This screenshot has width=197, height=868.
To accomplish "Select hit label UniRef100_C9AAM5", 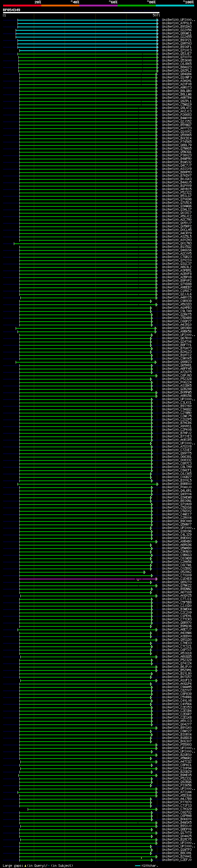I will tap(177, 687).
